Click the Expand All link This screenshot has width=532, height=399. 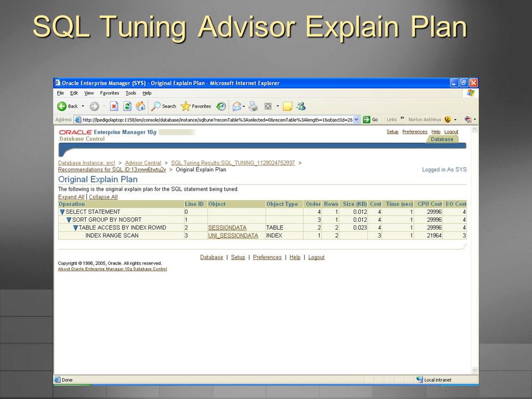[71, 197]
